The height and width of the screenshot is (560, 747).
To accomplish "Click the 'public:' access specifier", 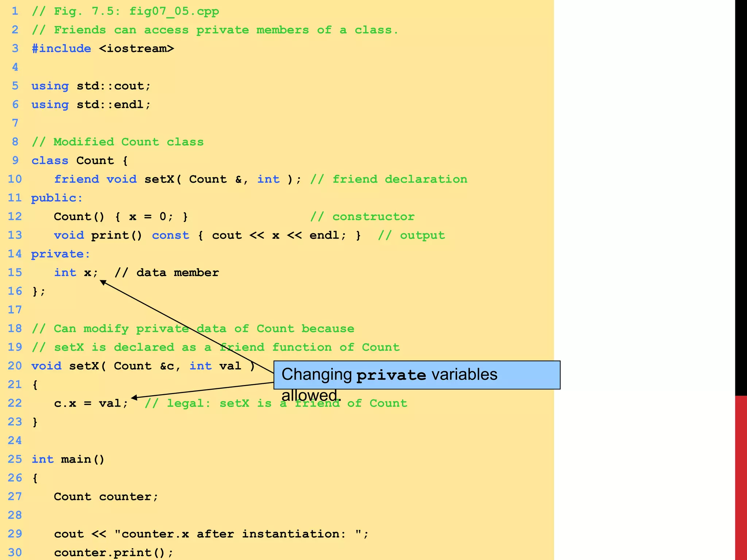I will (x=57, y=198).
